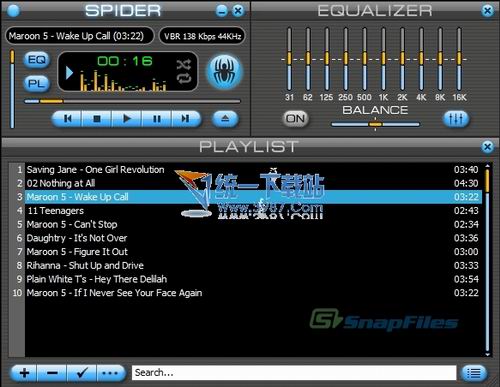The height and width of the screenshot is (387, 500).
Task: Click the 16K equalizer slider
Action: [x=459, y=59]
